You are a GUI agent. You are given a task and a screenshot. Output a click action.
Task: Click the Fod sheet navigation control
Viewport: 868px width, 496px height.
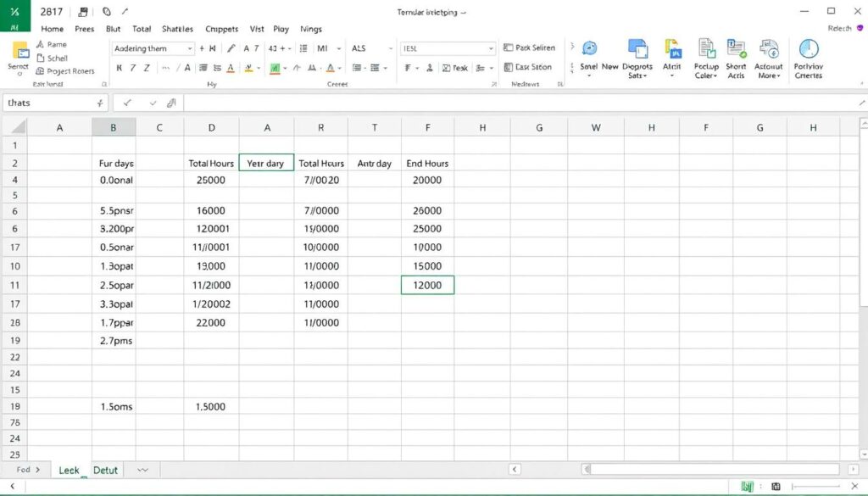(x=28, y=470)
